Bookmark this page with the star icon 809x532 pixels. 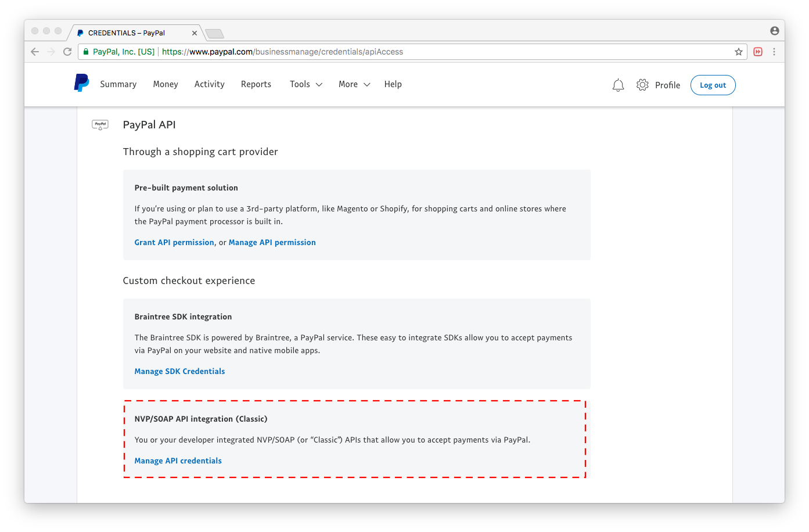739,52
